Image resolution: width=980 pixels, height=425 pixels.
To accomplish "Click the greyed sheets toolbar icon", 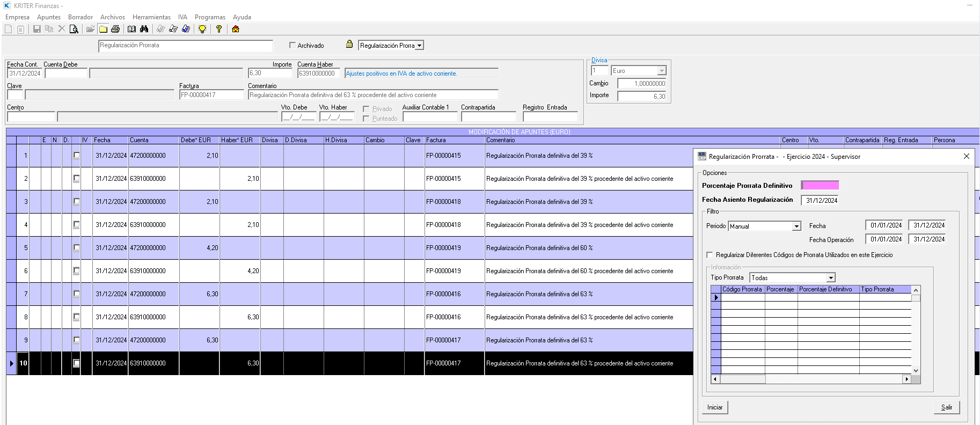I will [160, 29].
